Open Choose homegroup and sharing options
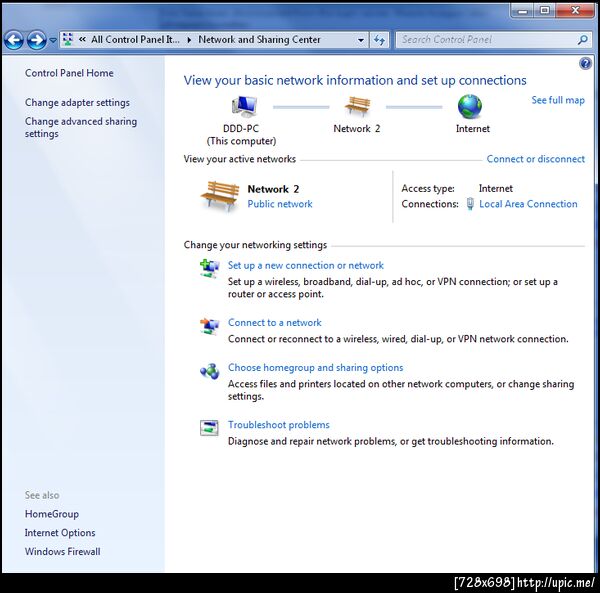 (315, 367)
